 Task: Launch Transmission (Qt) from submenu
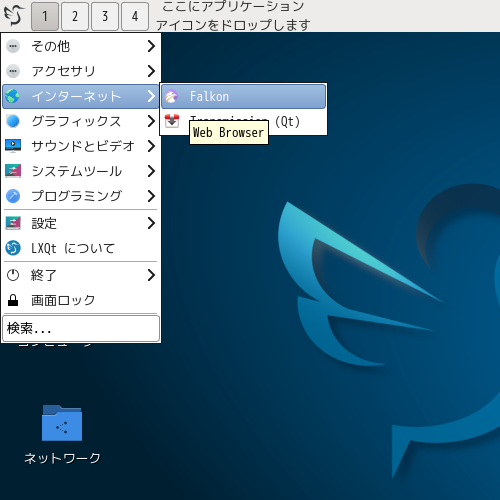[x=243, y=121]
